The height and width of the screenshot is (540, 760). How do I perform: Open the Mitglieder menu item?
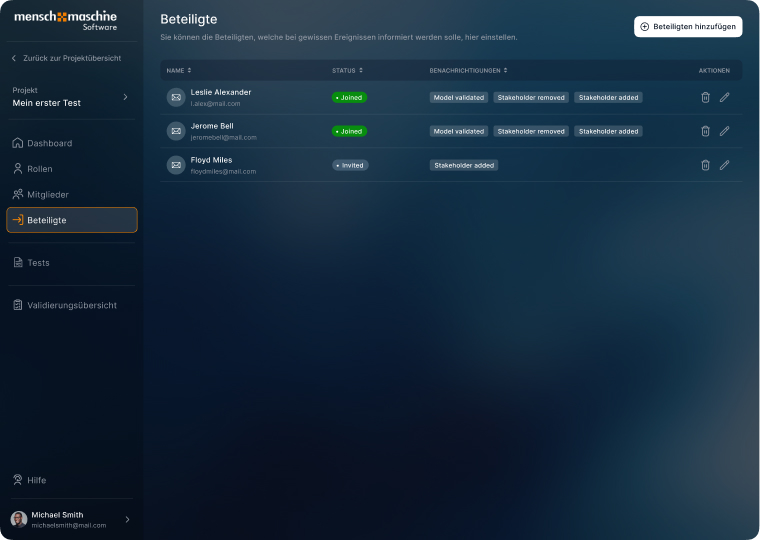pos(72,194)
